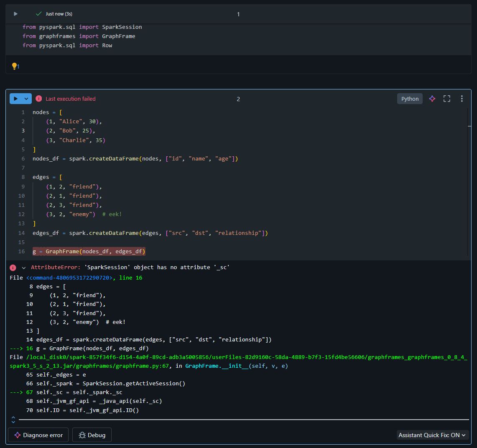Click the cell 2 editor vertical scrollbar
The width and height of the screenshot is (477, 448).
pyautogui.click(x=468, y=180)
